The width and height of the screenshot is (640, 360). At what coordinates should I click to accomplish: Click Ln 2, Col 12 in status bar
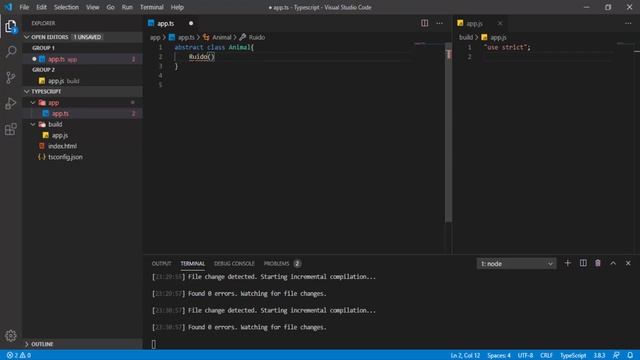(x=465, y=355)
